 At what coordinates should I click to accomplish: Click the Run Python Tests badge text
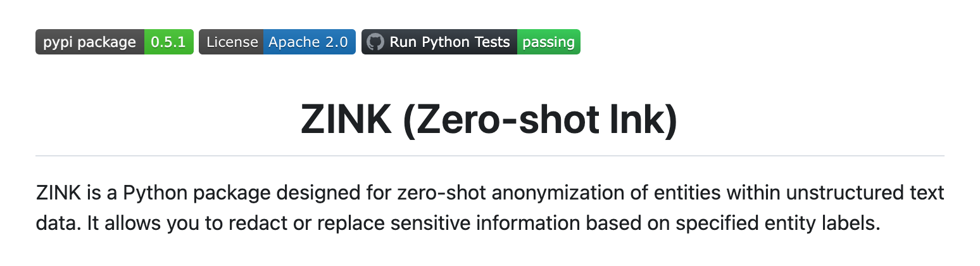[449, 42]
